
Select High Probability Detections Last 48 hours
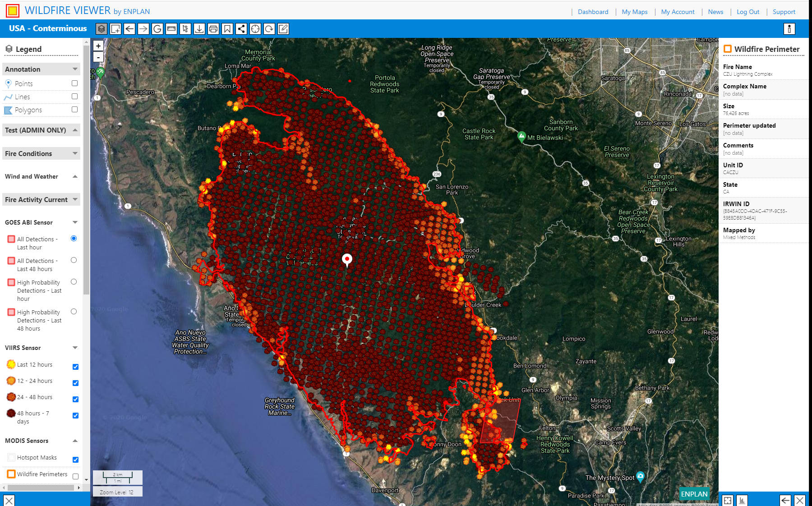pos(74,312)
